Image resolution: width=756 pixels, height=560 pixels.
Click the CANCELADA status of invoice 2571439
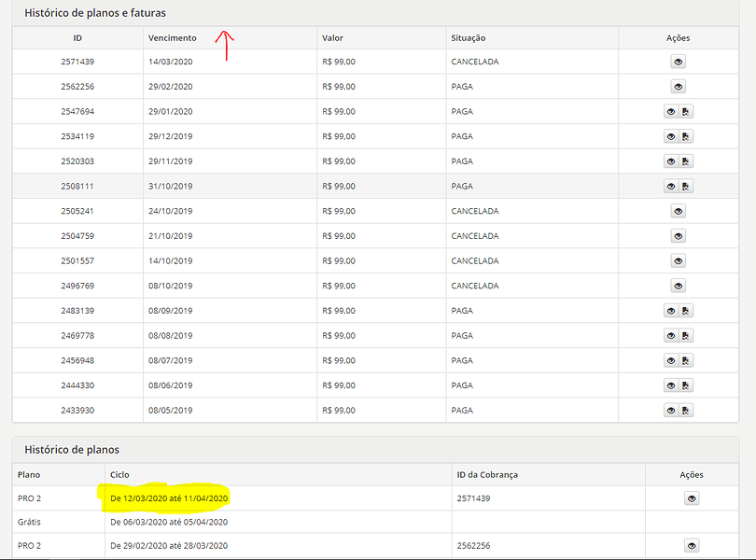click(x=475, y=62)
